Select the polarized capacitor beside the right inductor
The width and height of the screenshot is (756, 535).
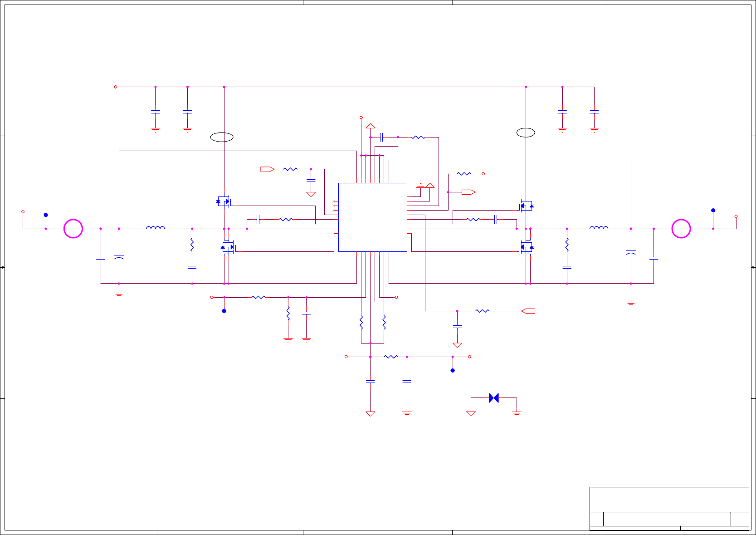631,252
